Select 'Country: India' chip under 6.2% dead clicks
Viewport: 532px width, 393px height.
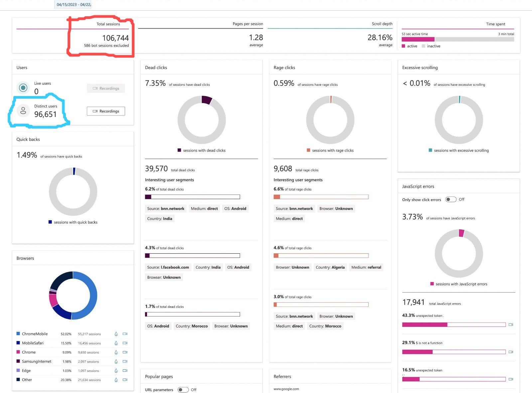[x=160, y=218]
